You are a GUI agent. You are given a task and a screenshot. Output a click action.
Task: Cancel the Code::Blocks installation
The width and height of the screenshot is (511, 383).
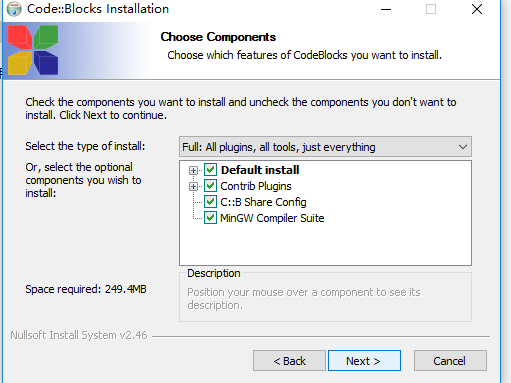(450, 361)
